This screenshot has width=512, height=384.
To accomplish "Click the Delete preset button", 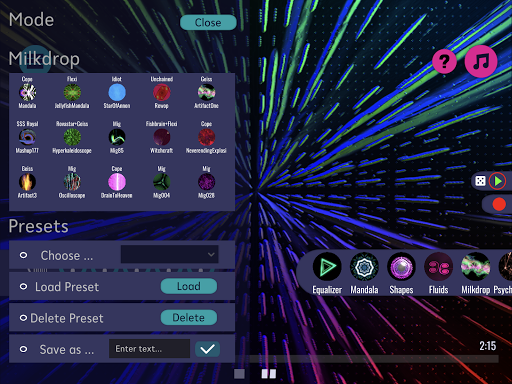I will tap(189, 317).
